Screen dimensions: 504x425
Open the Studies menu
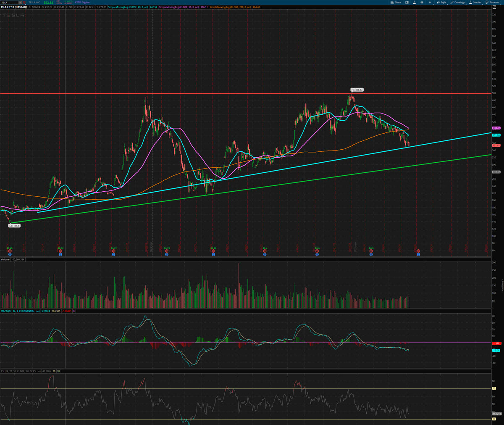click(475, 2)
